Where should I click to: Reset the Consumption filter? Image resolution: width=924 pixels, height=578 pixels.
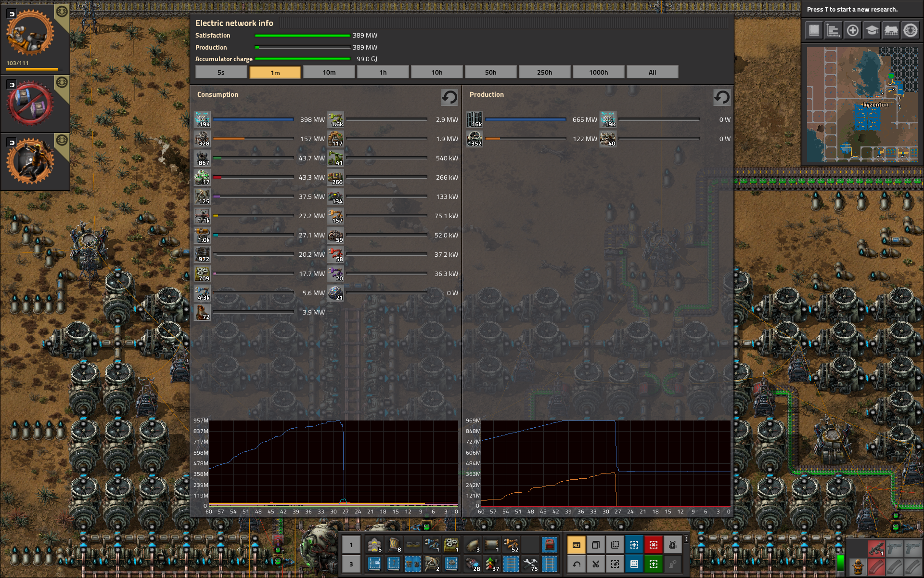point(449,97)
